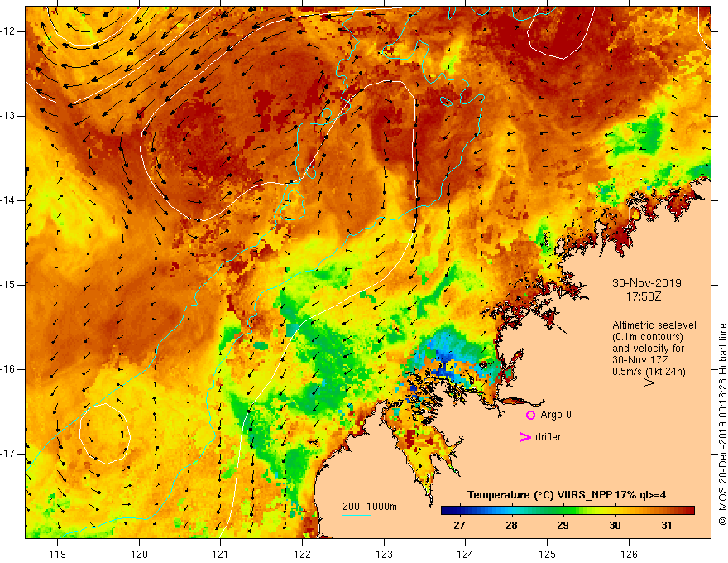The image size is (728, 563).
Task: Click the 17:50Z time label
Action: coord(644,296)
